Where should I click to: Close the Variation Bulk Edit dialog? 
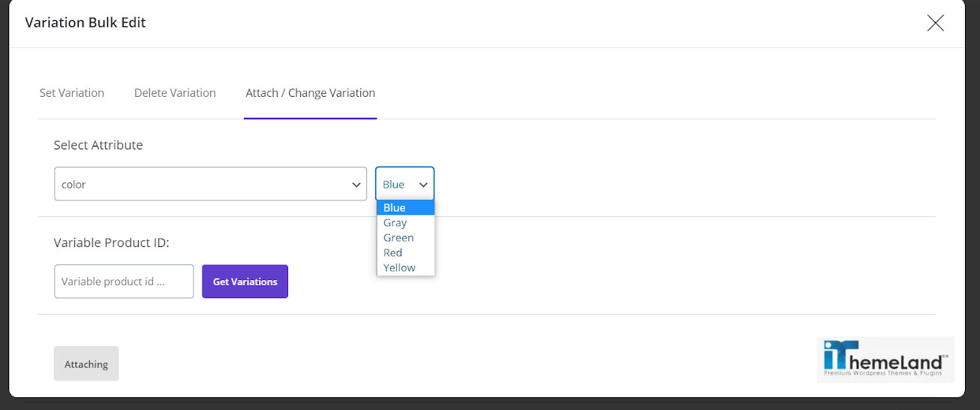[x=935, y=23]
